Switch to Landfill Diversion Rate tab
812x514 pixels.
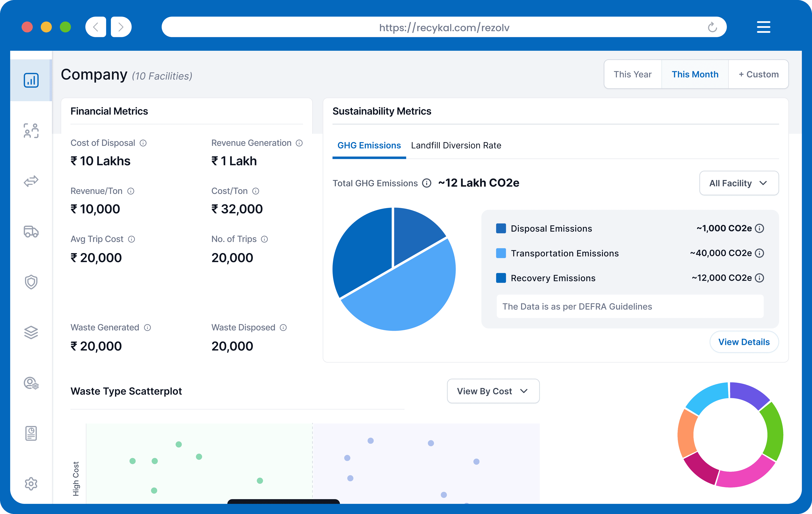(x=456, y=145)
